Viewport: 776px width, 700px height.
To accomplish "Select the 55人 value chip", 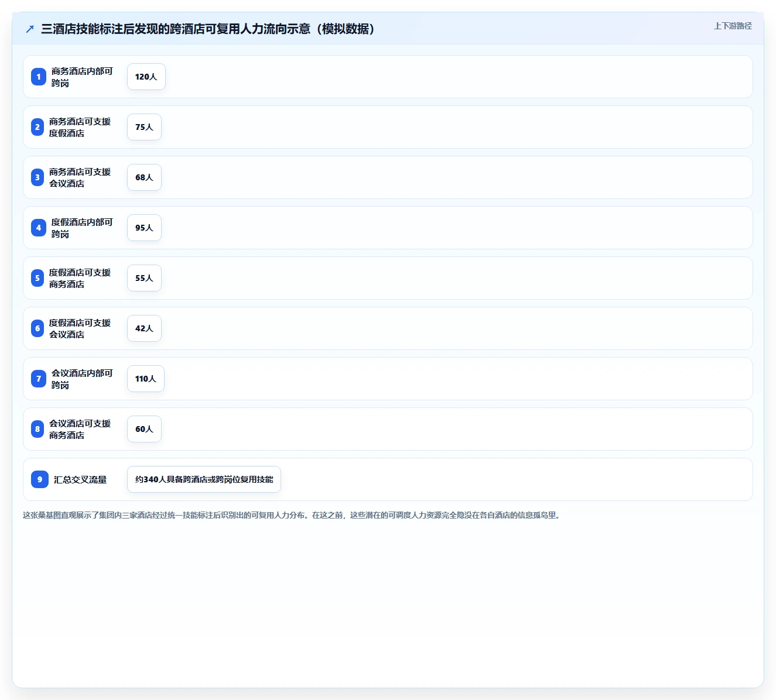I will coord(144,278).
